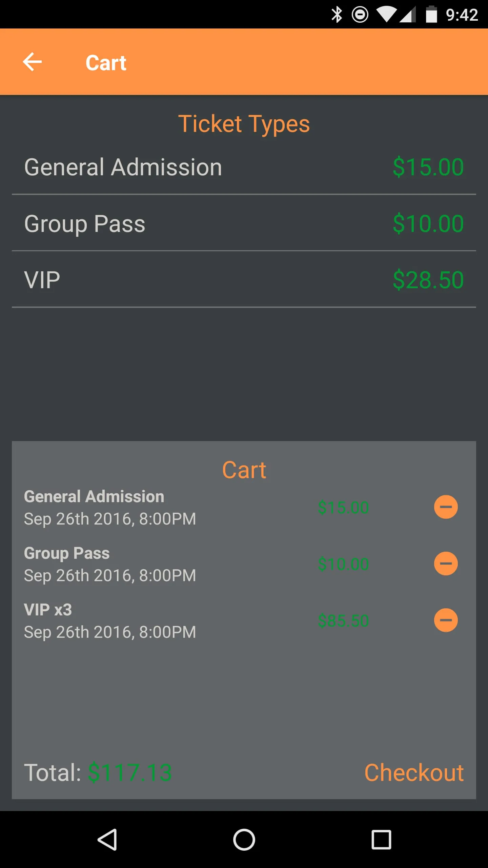Remove Group Pass from cart
Viewport: 488px width, 868px height.
click(446, 564)
